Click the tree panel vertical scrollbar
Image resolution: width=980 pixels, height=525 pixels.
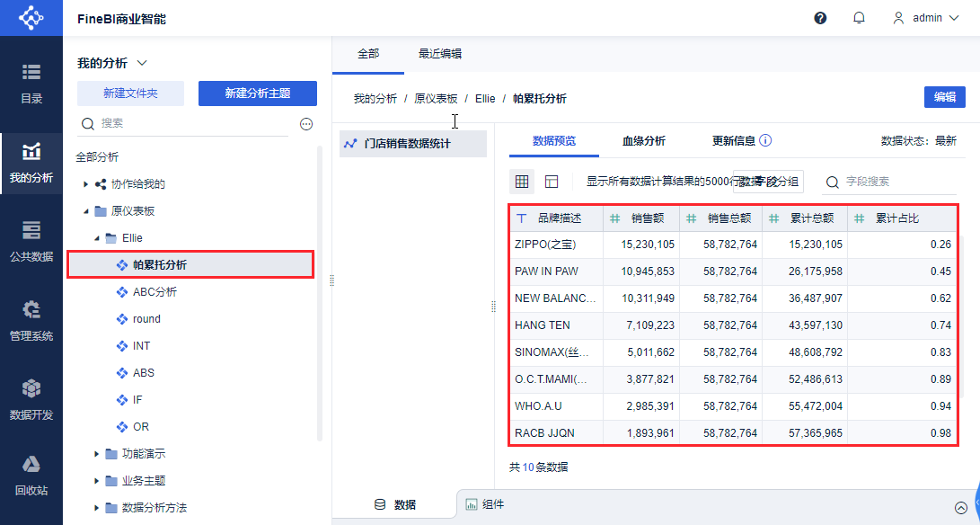[320, 294]
